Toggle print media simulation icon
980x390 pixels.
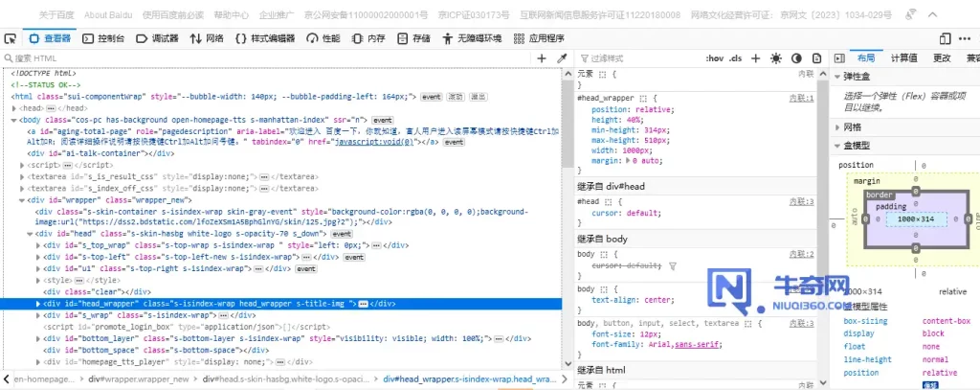pyautogui.click(x=816, y=58)
